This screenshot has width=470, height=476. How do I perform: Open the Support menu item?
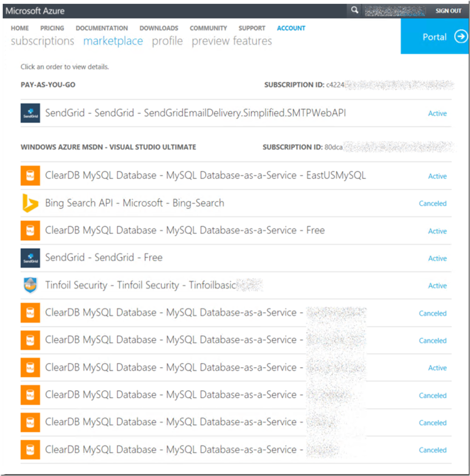point(252,28)
